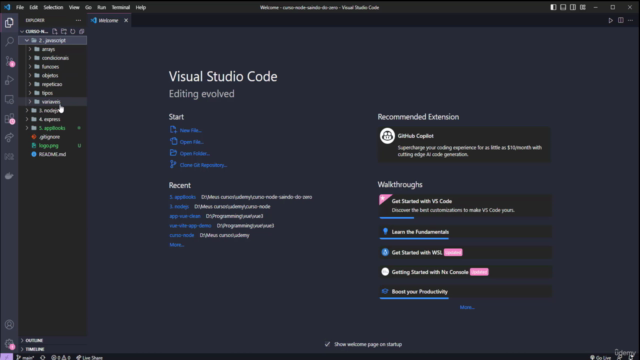Open the Live Share activity bar icon
This screenshot has height=360, width=640.
click(9, 138)
